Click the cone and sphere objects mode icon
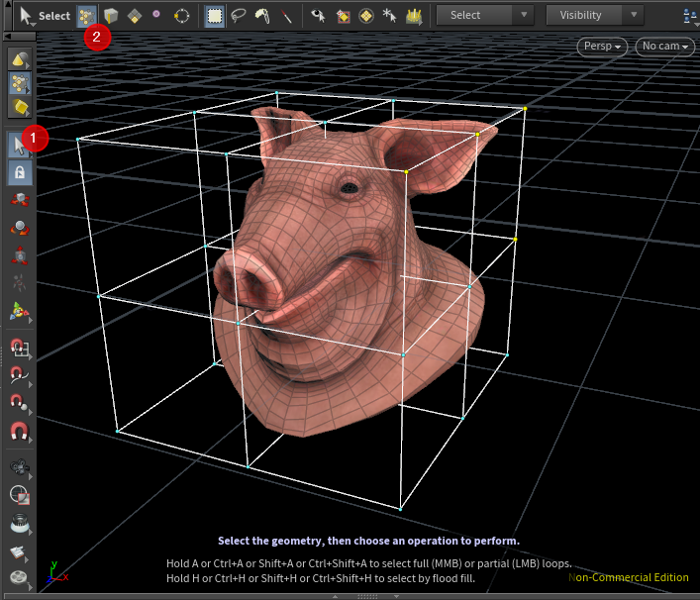Image resolution: width=700 pixels, height=600 pixels. 20,59
